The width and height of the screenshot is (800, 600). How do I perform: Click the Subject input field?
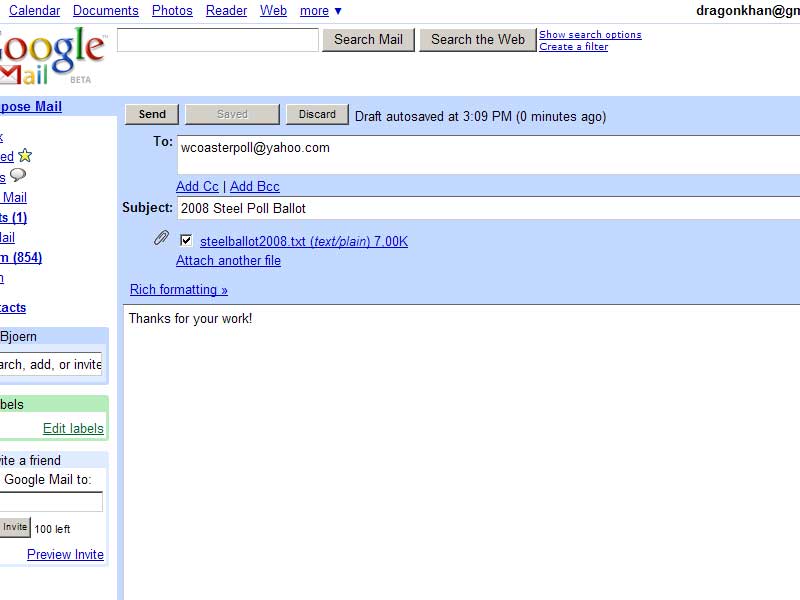[488, 209]
